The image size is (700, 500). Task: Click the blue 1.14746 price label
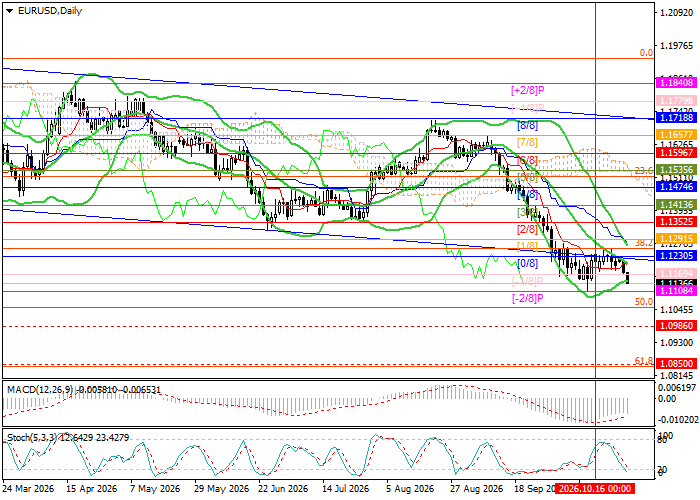[x=676, y=187]
